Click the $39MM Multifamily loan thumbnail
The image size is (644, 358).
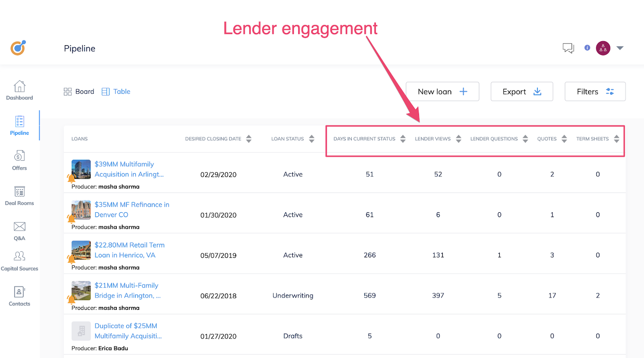81,169
